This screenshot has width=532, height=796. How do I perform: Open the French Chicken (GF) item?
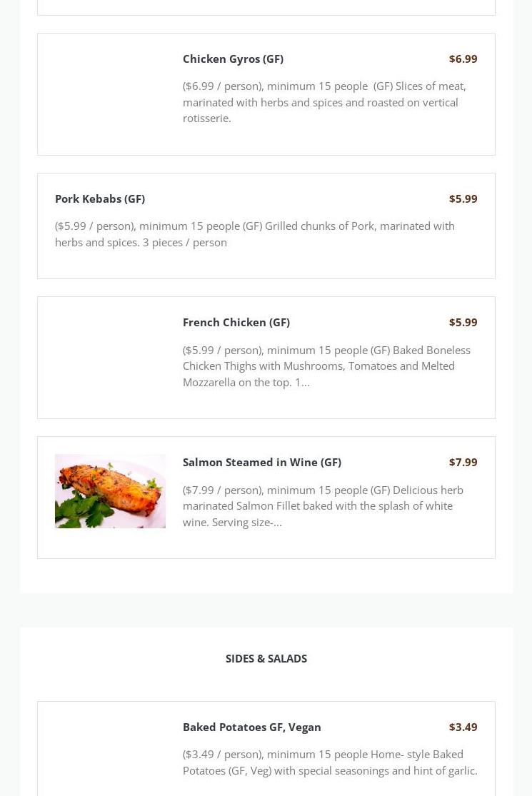pos(236,322)
